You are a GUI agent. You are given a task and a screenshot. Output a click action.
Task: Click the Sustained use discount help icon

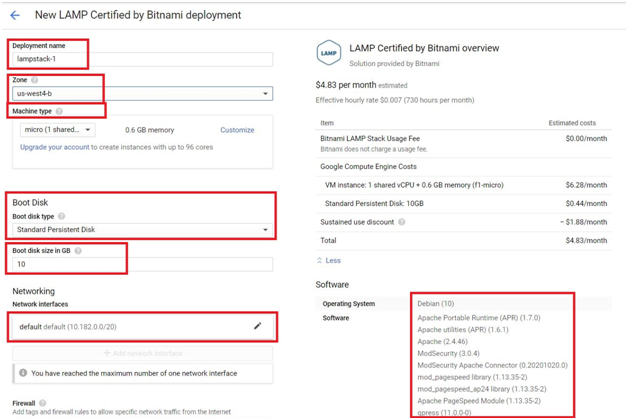[x=402, y=222]
